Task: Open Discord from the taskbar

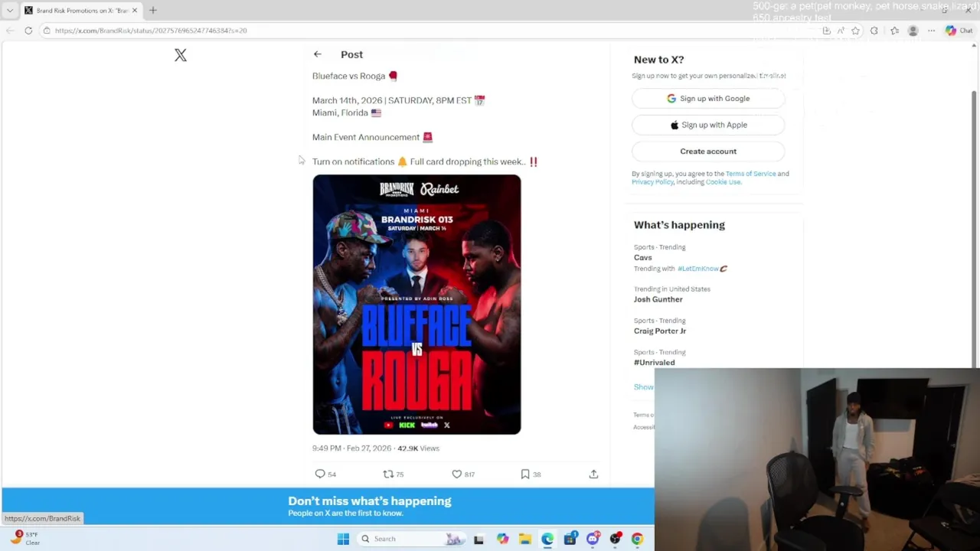Action: click(593, 539)
